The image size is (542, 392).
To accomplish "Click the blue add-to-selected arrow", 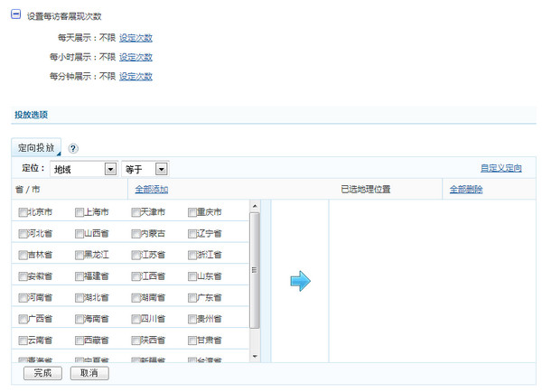I will coord(301,281).
